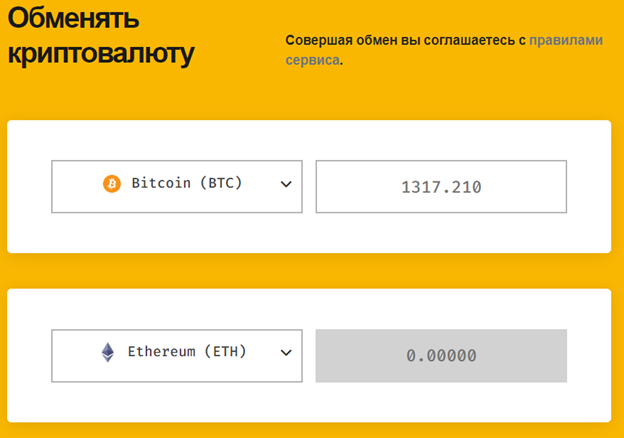Click the yellow gap between the two cards
This screenshot has height=438, width=624.
[308, 271]
